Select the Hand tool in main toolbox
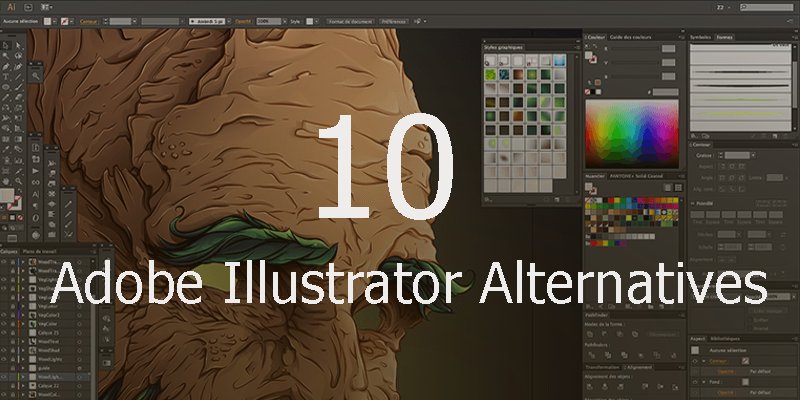Image resolution: width=800 pixels, height=400 pixels. coord(6,181)
